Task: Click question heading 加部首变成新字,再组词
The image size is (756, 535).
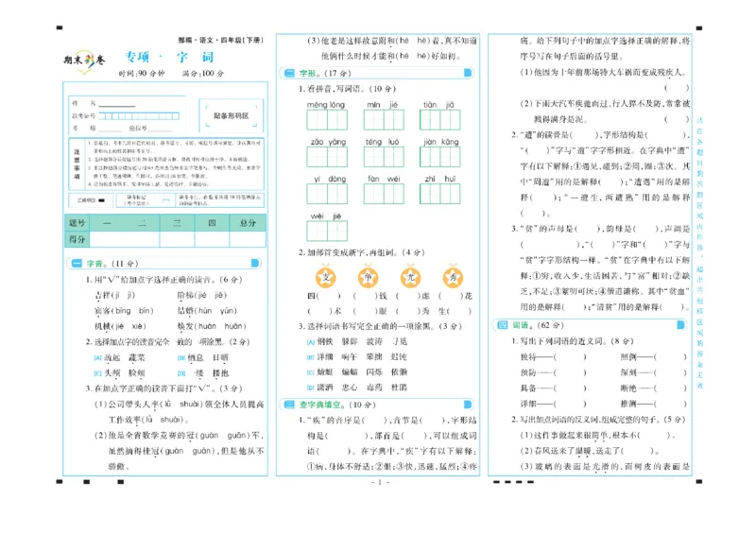Action: [x=362, y=252]
